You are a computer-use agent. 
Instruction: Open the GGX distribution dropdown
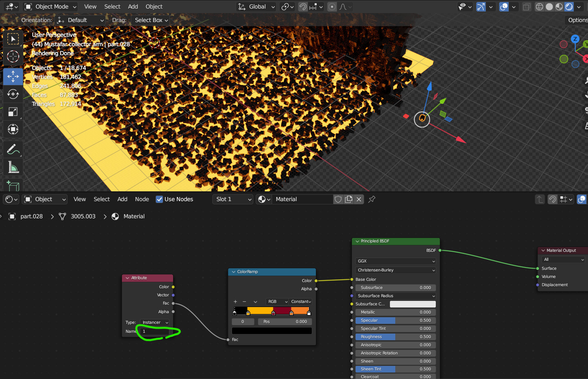tap(396, 261)
